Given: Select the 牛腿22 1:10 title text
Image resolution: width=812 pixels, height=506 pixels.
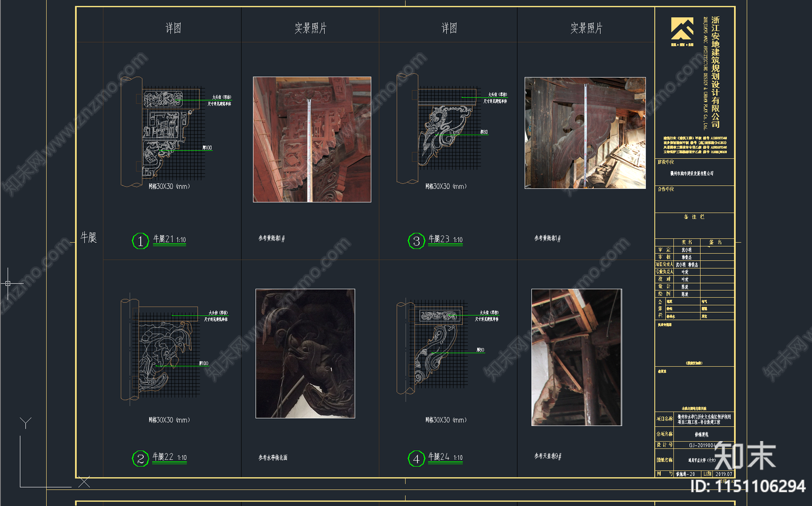Looking at the screenshot, I should tap(170, 457).
